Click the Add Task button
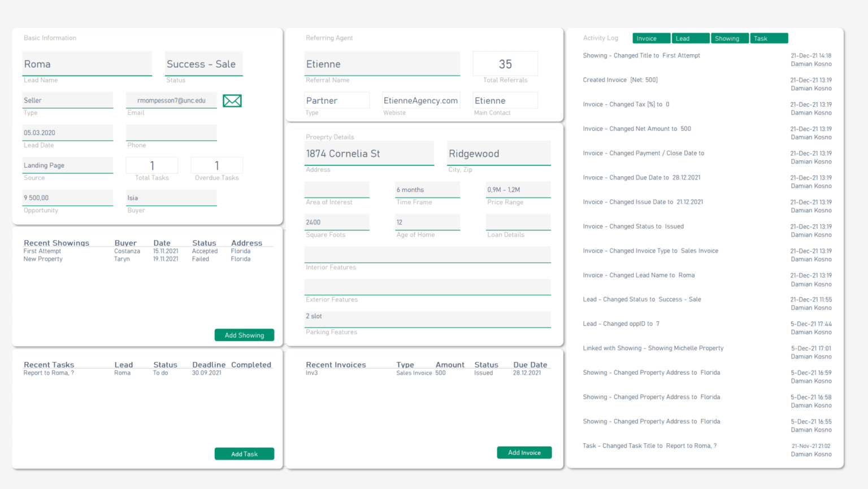Image resolution: width=868 pixels, height=489 pixels. [244, 453]
